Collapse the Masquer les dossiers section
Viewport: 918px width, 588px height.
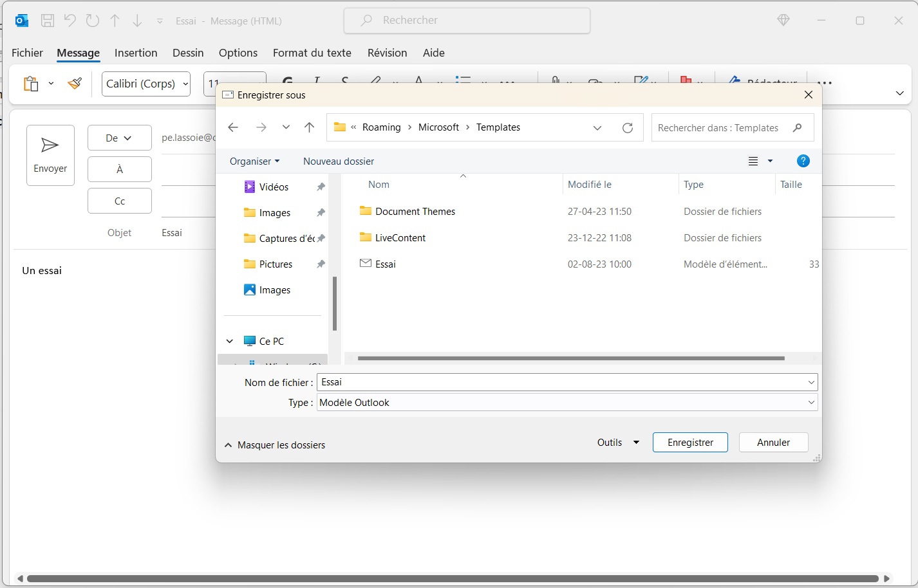[x=275, y=445]
